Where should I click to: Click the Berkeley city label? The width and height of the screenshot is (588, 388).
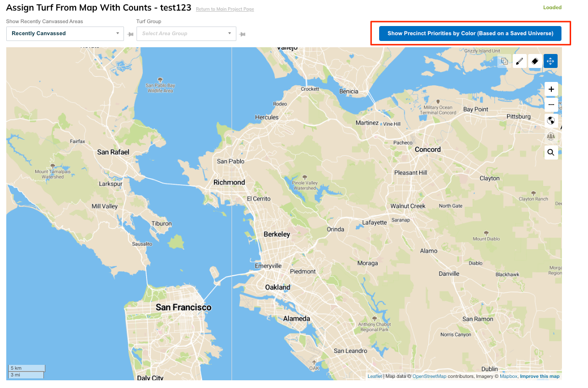pos(277,234)
